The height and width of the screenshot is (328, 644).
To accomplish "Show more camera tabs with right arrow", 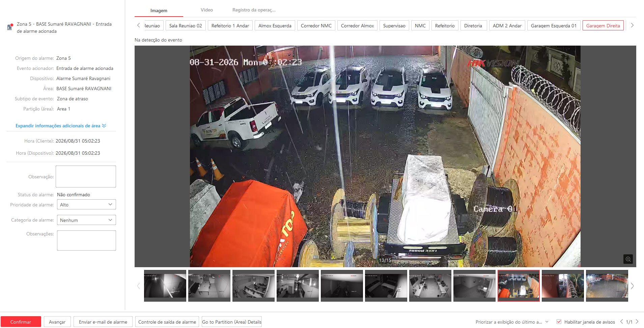I will pos(632,25).
